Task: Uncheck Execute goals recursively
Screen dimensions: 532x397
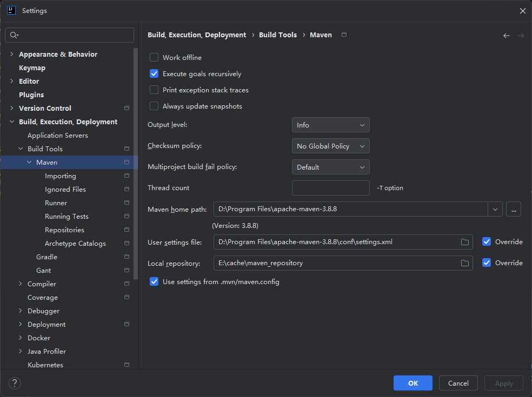Action: point(154,73)
